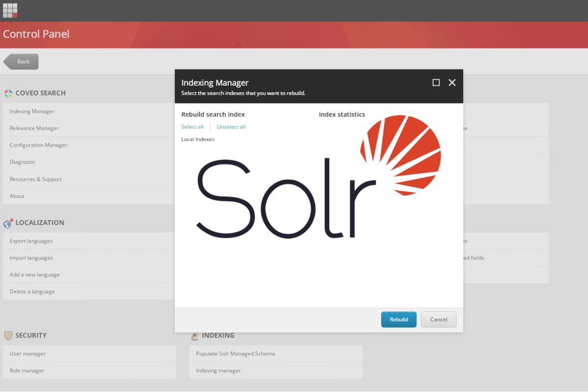Click the Security shield icon
This screenshot has height=392, width=588.
8,336
